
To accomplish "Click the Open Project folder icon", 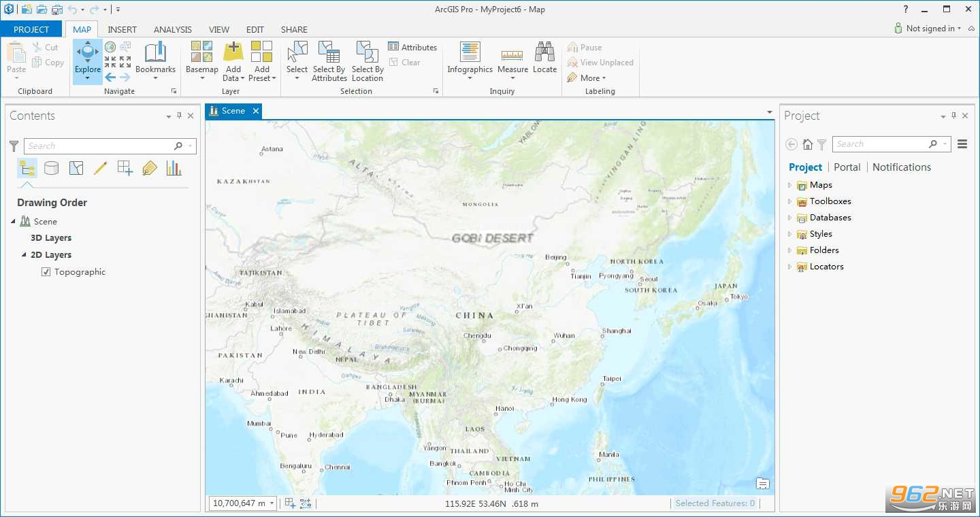I will tap(42, 10).
